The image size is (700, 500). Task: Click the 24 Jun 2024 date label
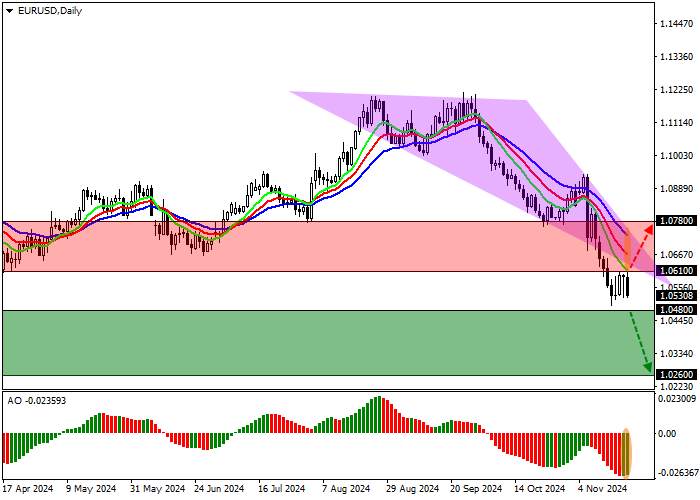(x=219, y=489)
